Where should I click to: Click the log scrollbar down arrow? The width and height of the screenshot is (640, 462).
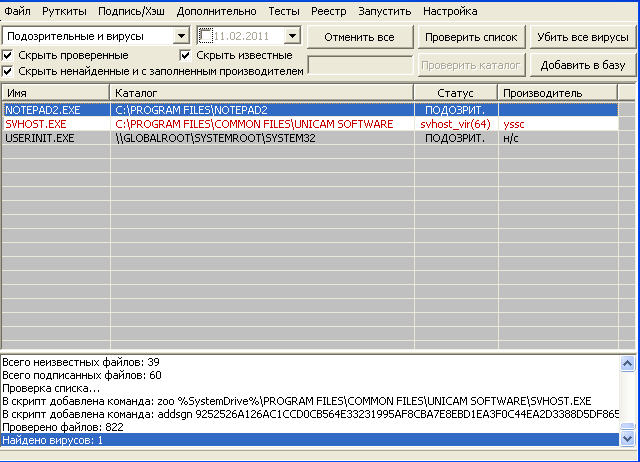pos(627,439)
